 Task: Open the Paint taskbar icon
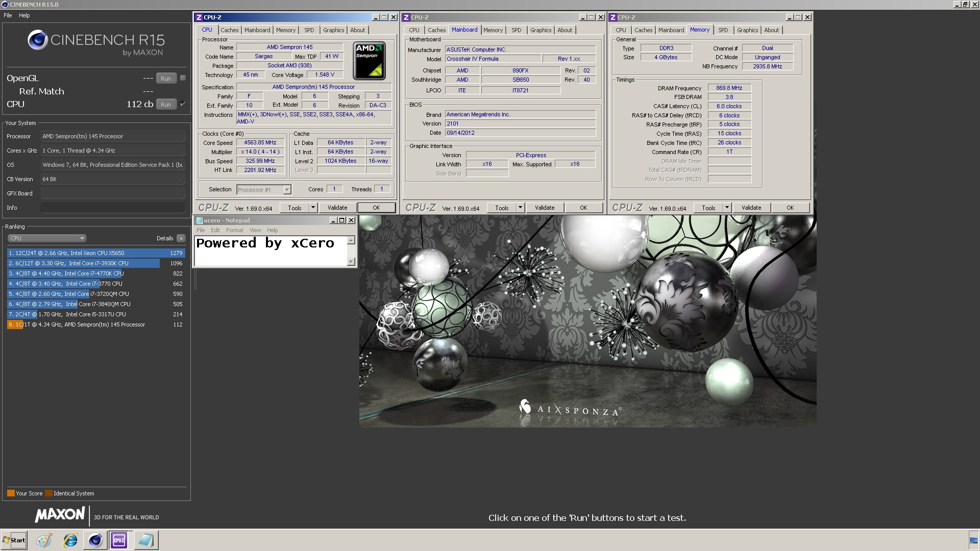click(x=44, y=540)
